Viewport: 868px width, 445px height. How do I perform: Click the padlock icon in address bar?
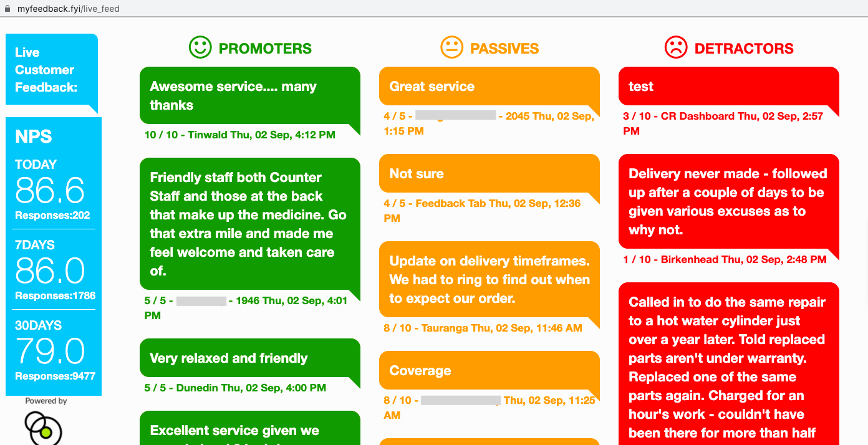[8, 9]
